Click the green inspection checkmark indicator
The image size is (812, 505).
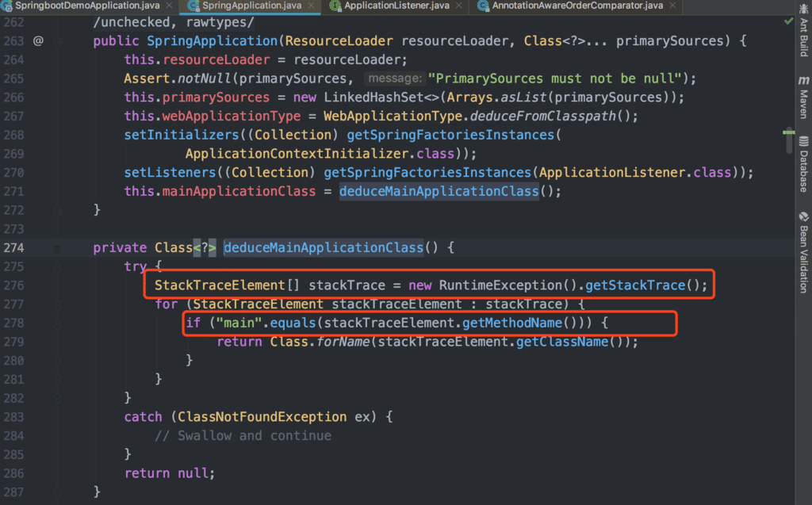pos(789,21)
